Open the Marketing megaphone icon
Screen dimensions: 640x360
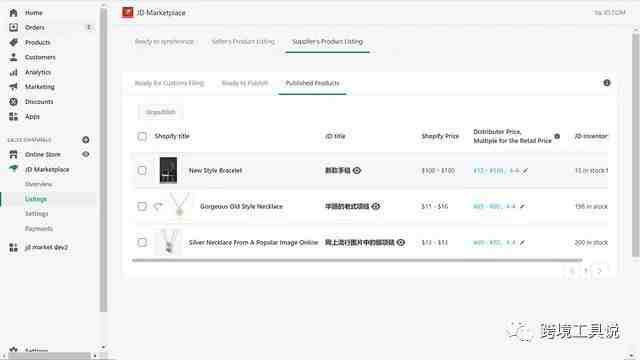click(x=13, y=87)
